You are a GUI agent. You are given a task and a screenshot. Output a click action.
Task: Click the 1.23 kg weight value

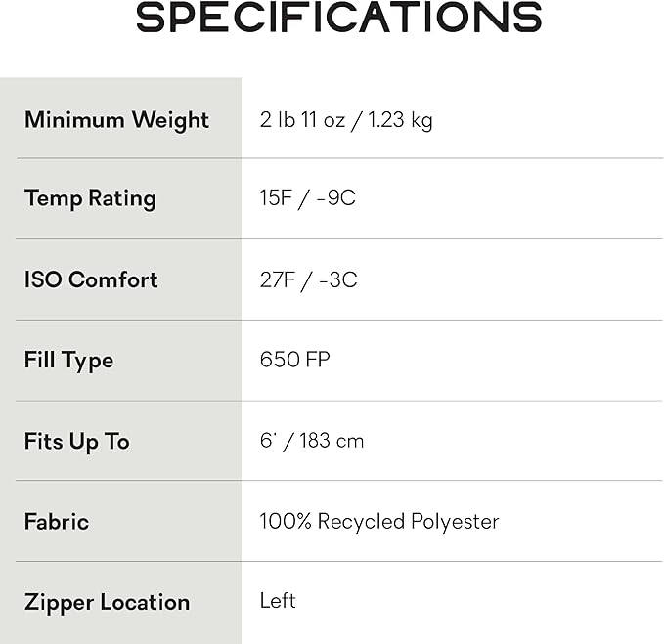(x=398, y=120)
